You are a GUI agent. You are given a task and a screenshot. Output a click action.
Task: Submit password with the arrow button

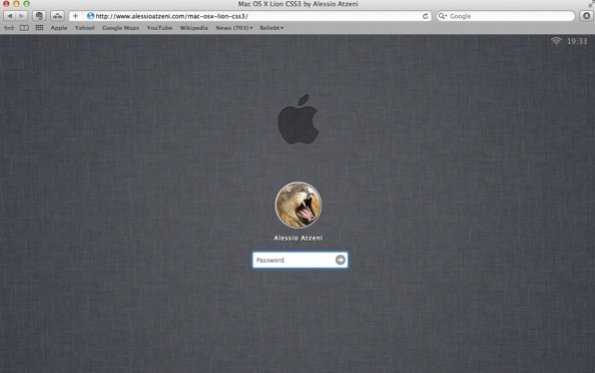click(x=340, y=260)
